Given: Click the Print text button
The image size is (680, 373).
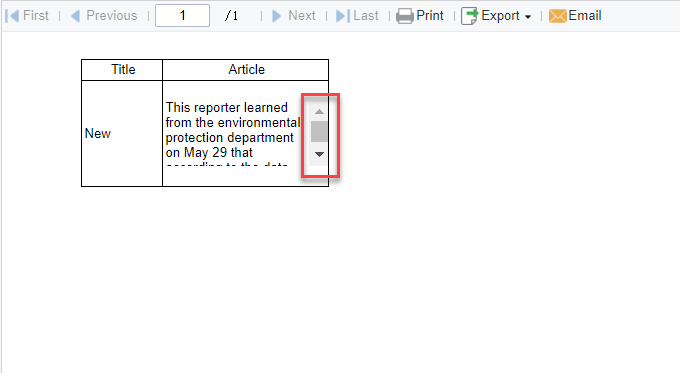Looking at the screenshot, I should 430,16.
